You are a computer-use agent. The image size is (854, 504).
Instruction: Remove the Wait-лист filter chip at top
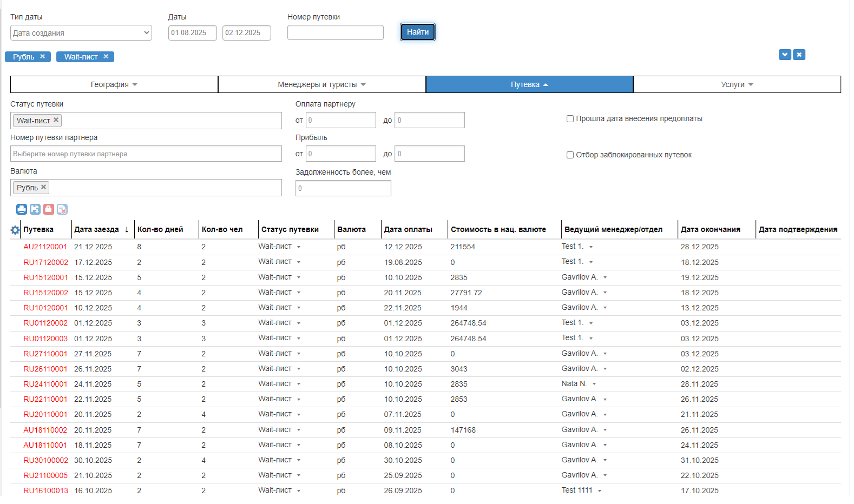tap(106, 57)
